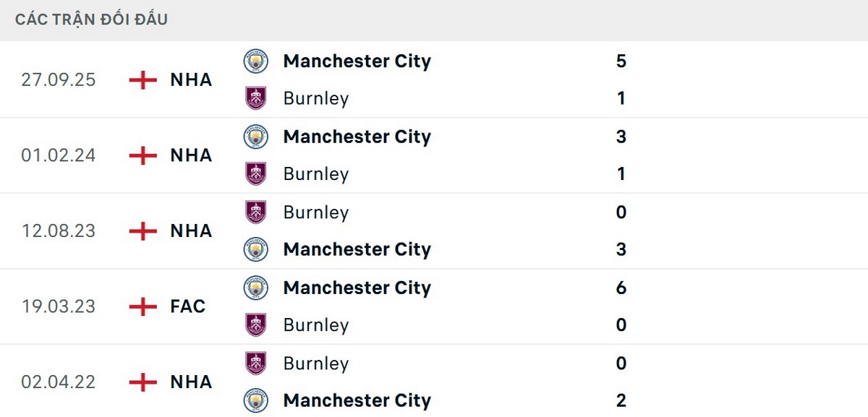Select the Manchester City logo in the bottom row
The width and height of the screenshot is (868, 417).
[x=255, y=400]
